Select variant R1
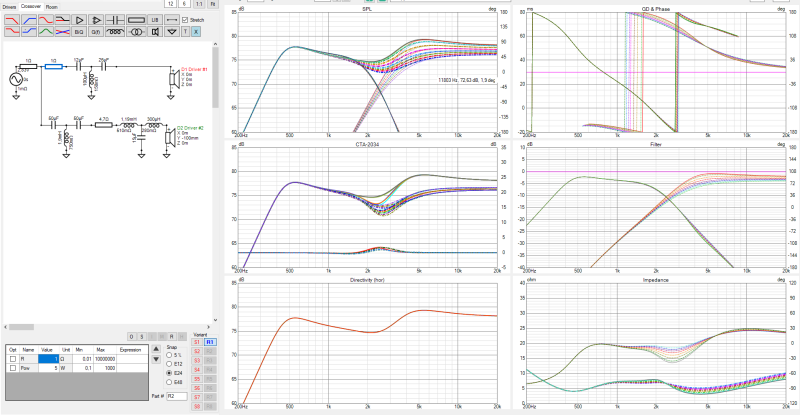The width and height of the screenshot is (800, 415). pyautogui.click(x=210, y=342)
